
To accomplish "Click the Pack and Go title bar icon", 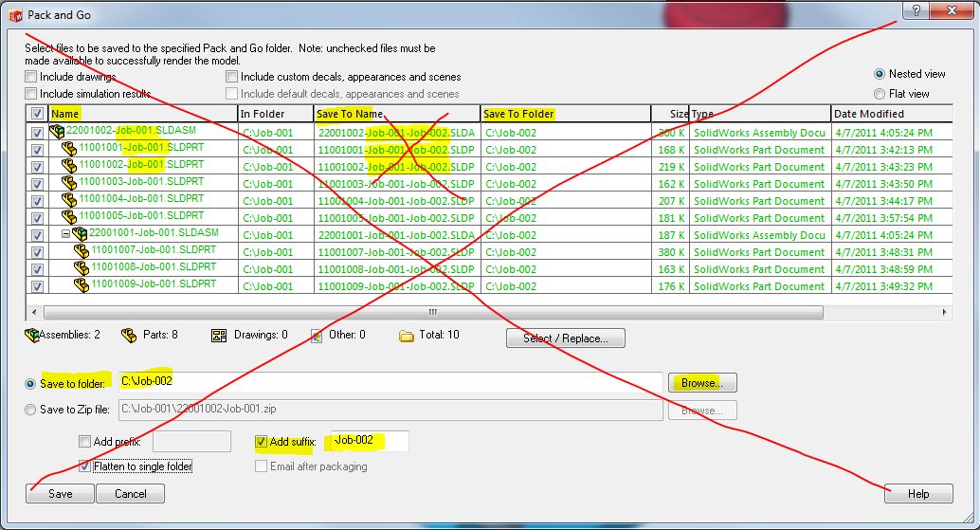I will pos(15,15).
